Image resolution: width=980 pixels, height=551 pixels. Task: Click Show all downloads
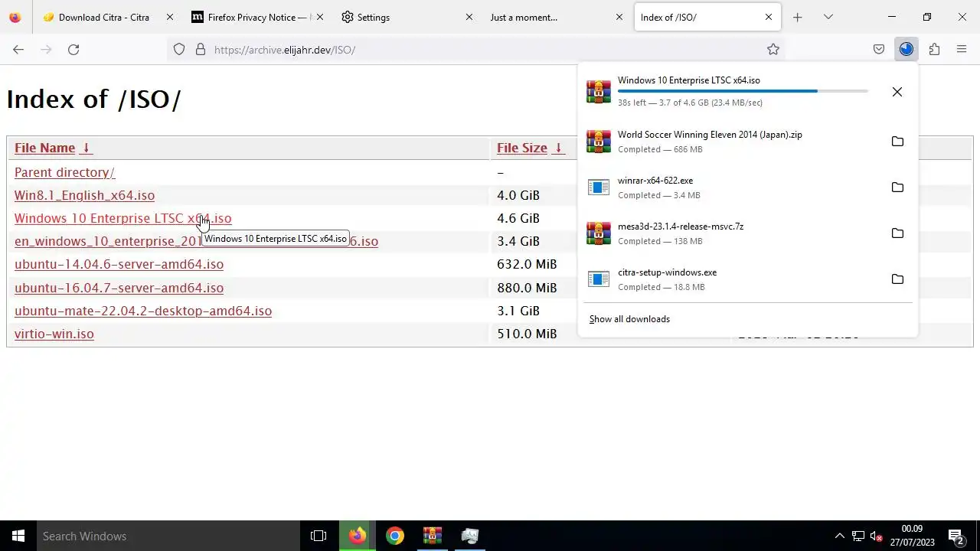[x=629, y=319]
